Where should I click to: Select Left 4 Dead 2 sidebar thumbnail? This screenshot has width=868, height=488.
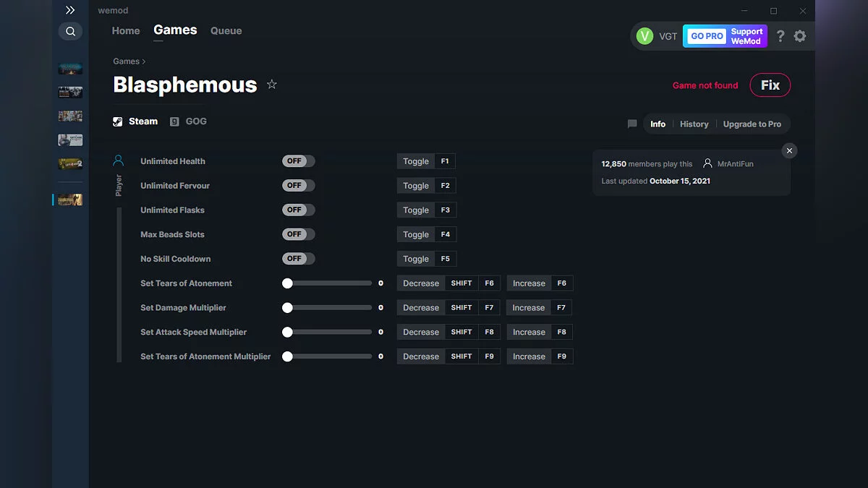tap(70, 163)
